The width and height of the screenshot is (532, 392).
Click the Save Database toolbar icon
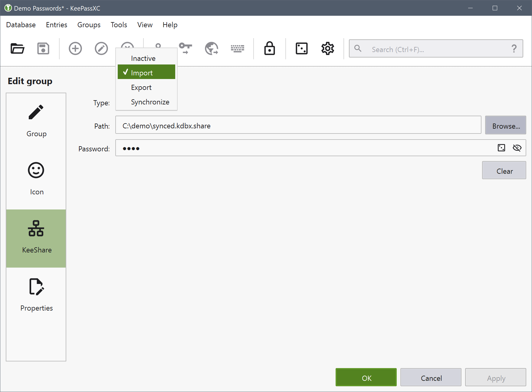[43, 48]
